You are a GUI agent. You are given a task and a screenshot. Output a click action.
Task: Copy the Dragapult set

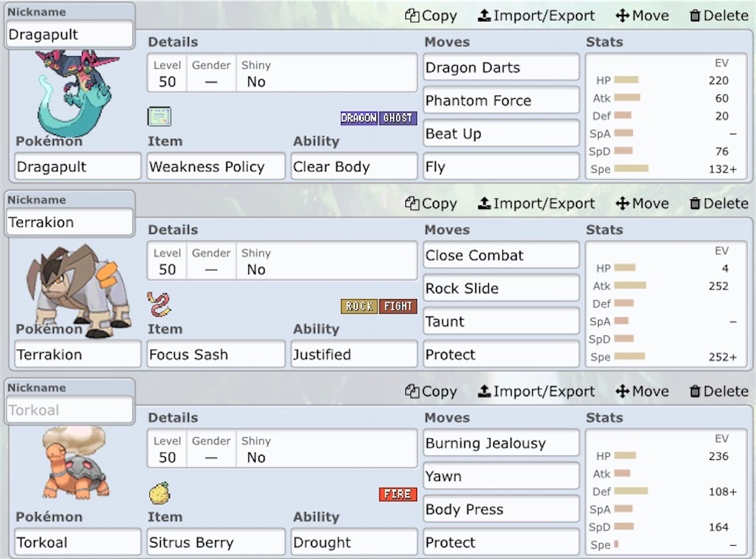click(431, 16)
